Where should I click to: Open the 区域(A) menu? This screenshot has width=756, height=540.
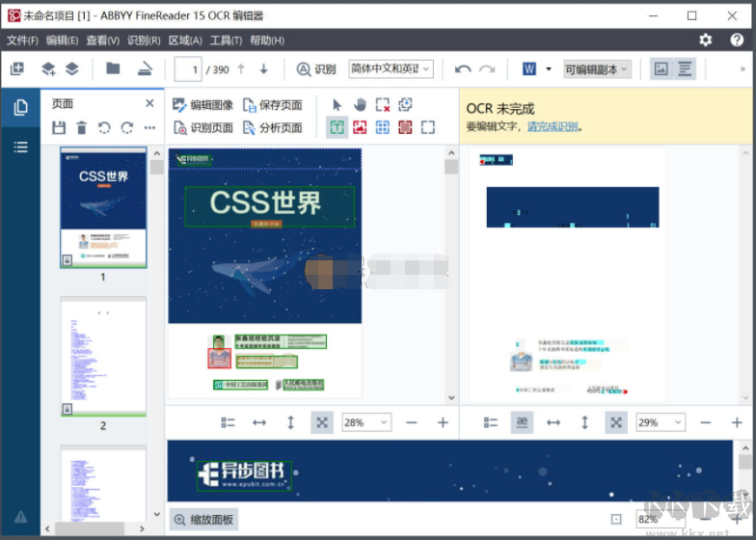(185, 40)
